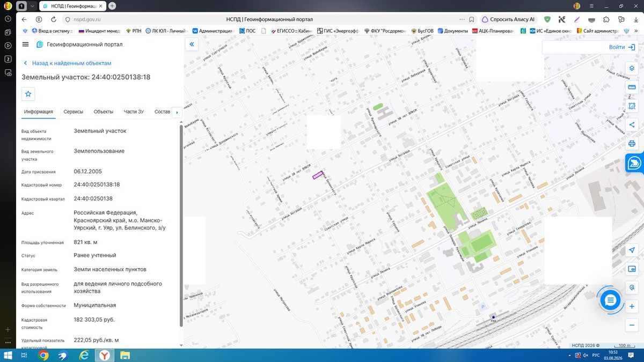
Task: Click the Спросить Алису AI button
Action: click(508, 19)
